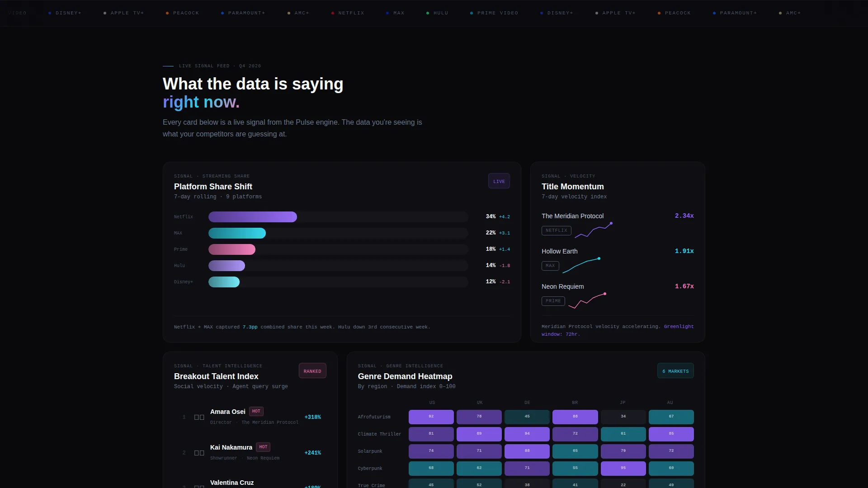Click the Platform Share Shift heading
Image resolution: width=868 pixels, height=488 pixels.
click(x=213, y=187)
